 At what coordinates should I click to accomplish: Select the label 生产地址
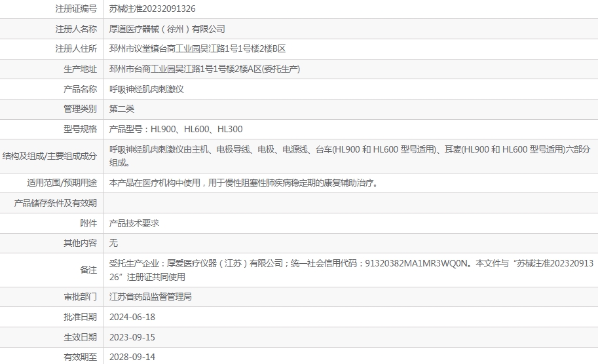81,69
